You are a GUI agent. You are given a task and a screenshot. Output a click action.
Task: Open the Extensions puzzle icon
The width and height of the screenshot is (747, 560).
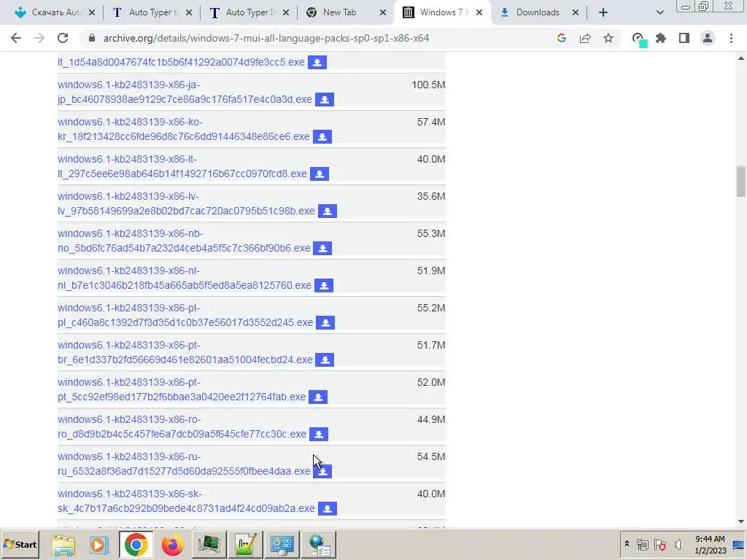[x=661, y=38]
